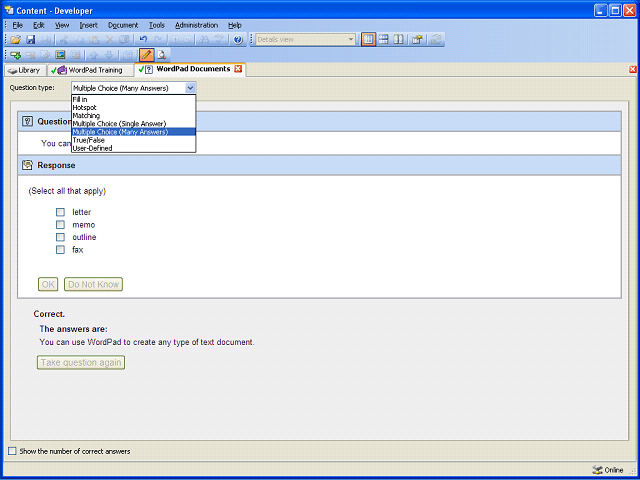Click the Refresh toolbar icon
Screen dimensions: 640x480
click(x=436, y=40)
